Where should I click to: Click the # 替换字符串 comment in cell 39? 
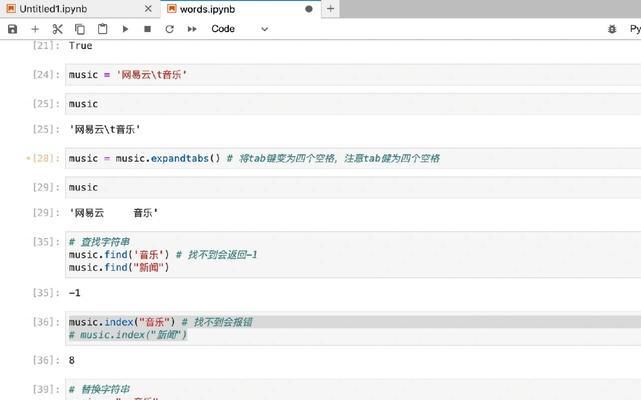tap(99, 389)
